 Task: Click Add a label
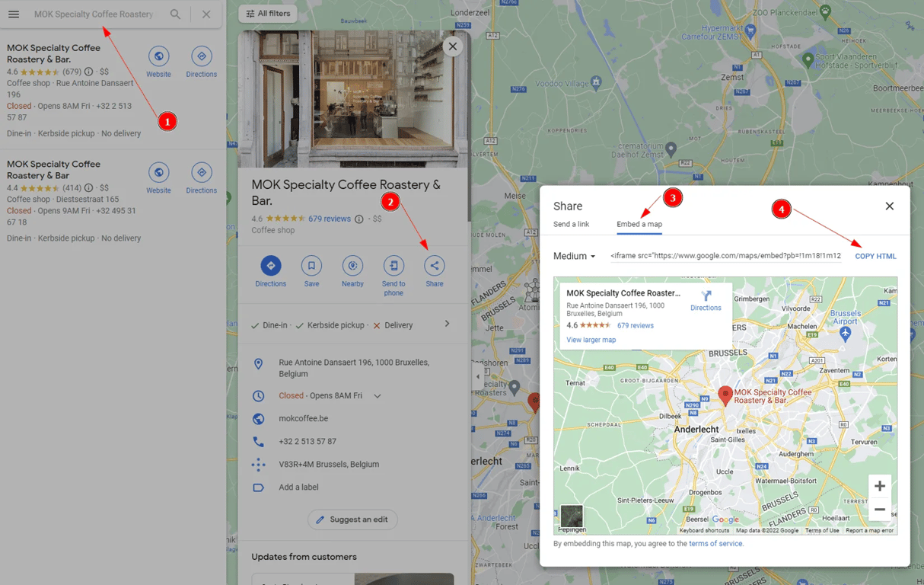[x=298, y=487]
